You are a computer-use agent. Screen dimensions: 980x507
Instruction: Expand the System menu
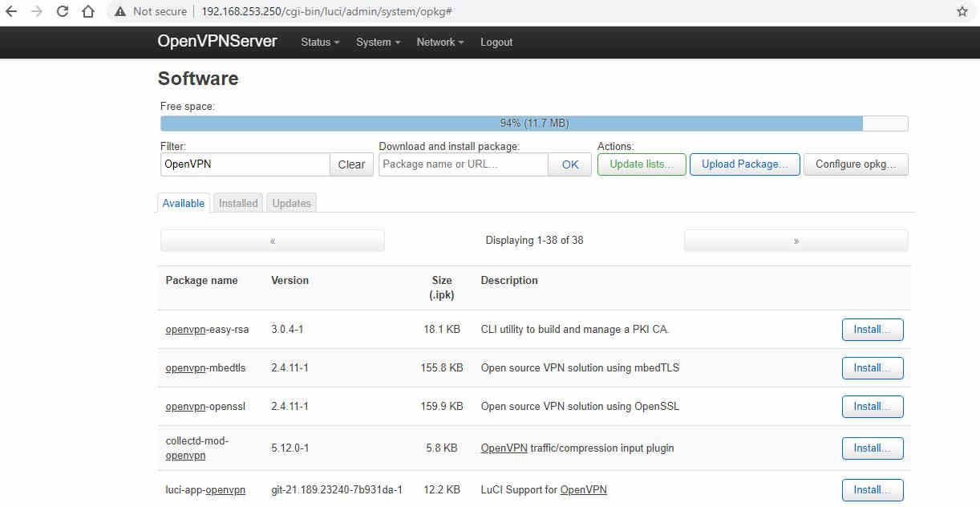(x=378, y=43)
